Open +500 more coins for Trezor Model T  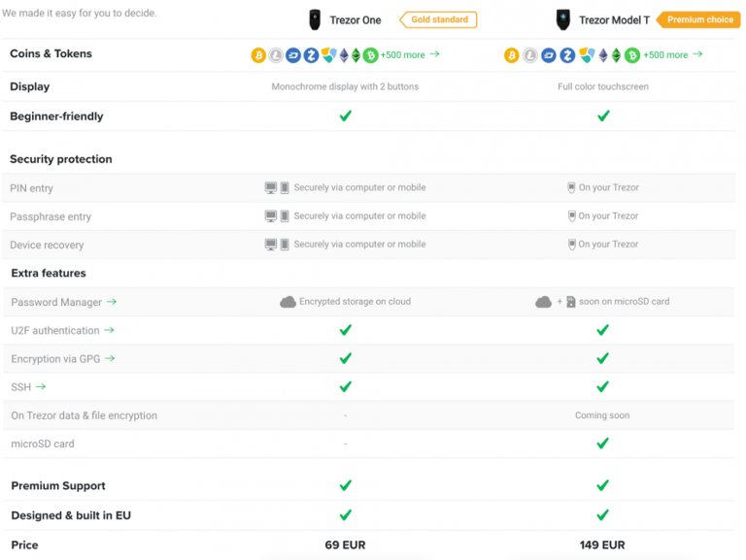[673, 55]
